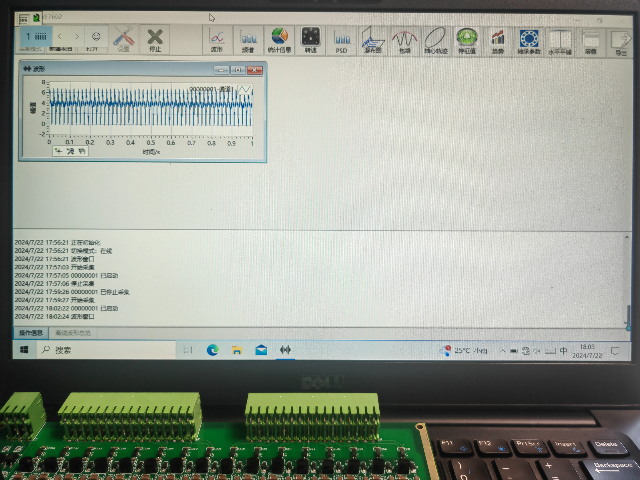Viewport: 640px width, 480px height.
Task: Open the 频谱 spectrum bar chart tool
Action: [x=248, y=40]
